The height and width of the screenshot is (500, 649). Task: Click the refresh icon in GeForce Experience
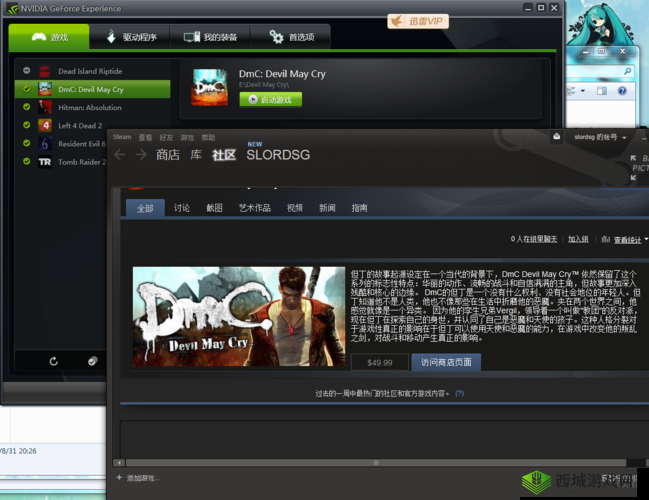(54, 361)
